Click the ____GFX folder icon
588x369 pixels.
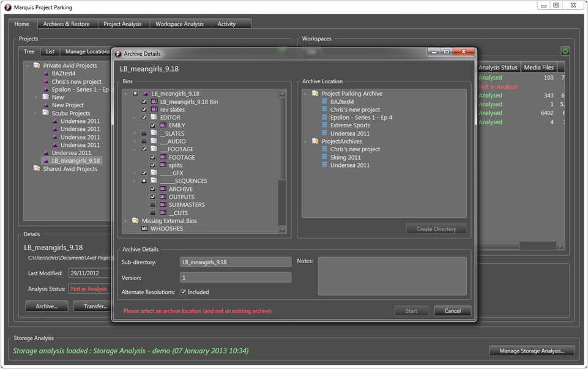(x=154, y=173)
